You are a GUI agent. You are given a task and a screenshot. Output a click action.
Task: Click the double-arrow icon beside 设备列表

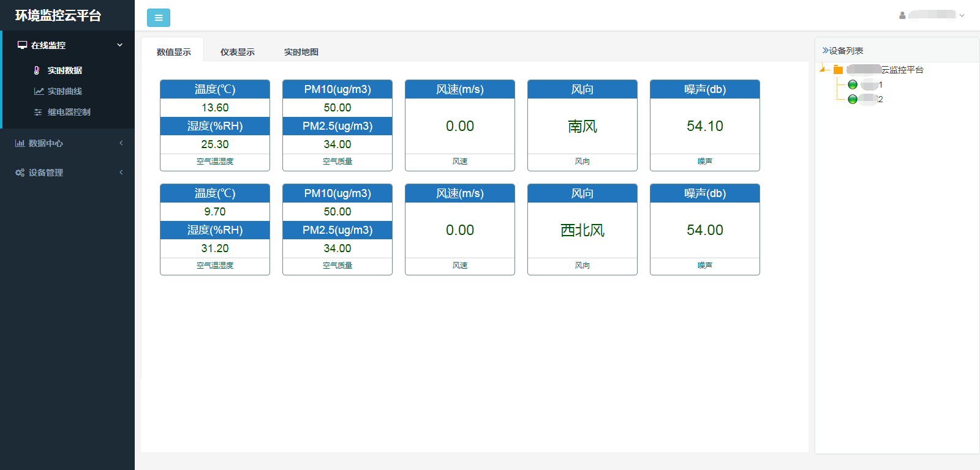click(825, 50)
